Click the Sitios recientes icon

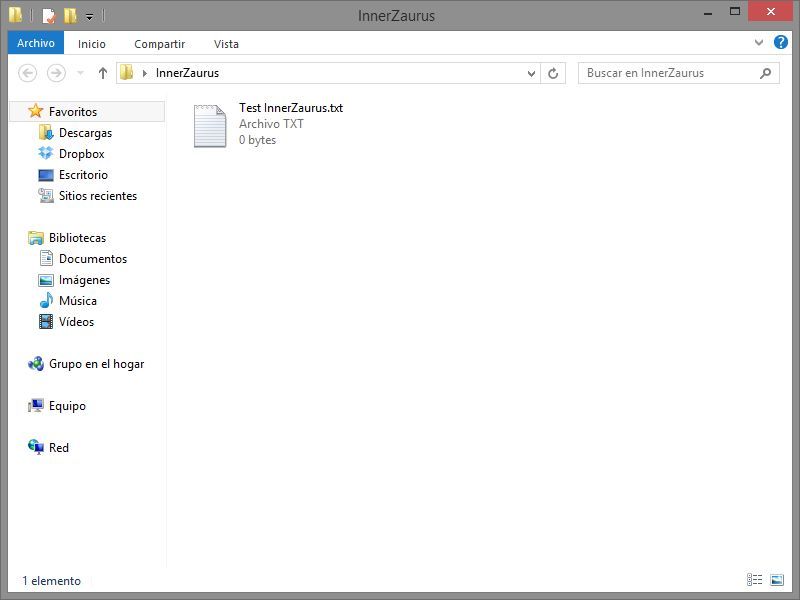[46, 195]
